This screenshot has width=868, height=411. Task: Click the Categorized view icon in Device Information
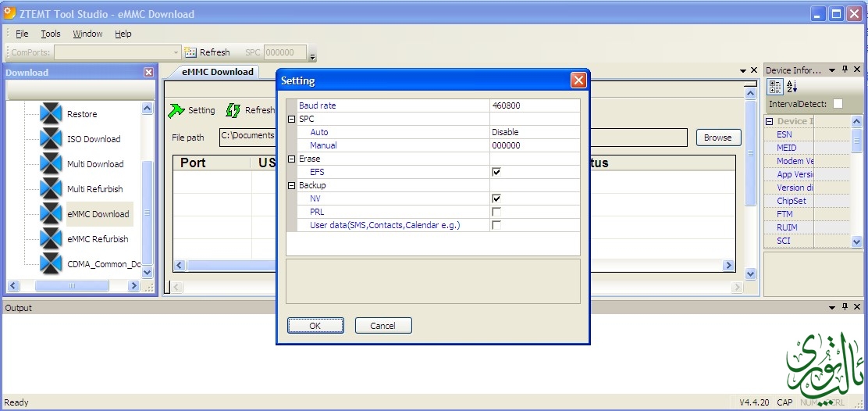click(x=776, y=87)
